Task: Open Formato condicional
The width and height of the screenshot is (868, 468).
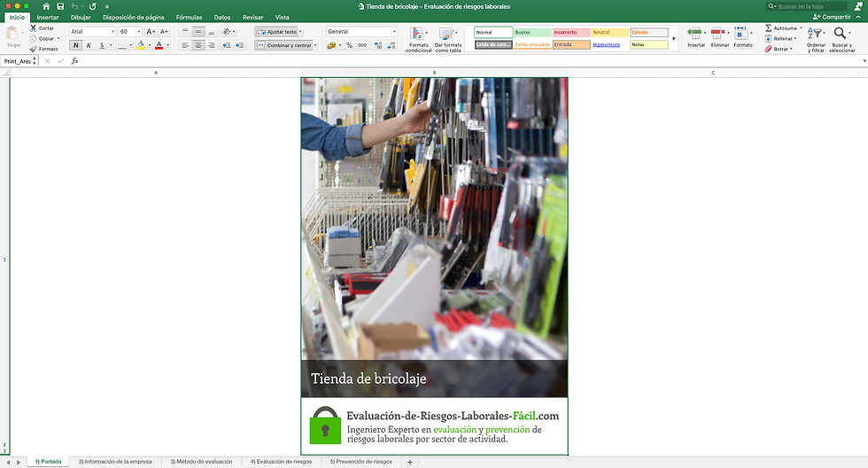Action: [x=418, y=39]
